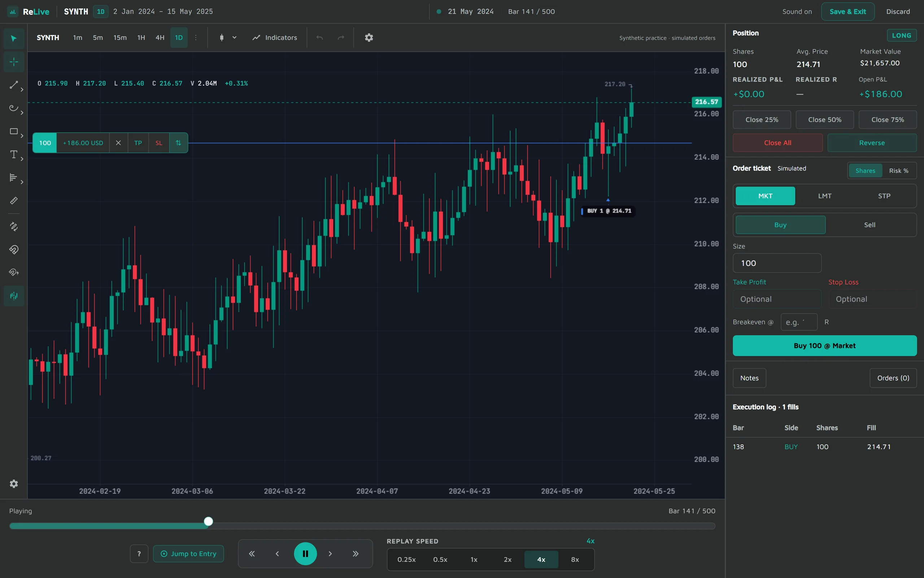Image resolution: width=924 pixels, height=578 pixels.
Task: Toggle the candlestick bars sidebar icon
Action: coord(14,296)
